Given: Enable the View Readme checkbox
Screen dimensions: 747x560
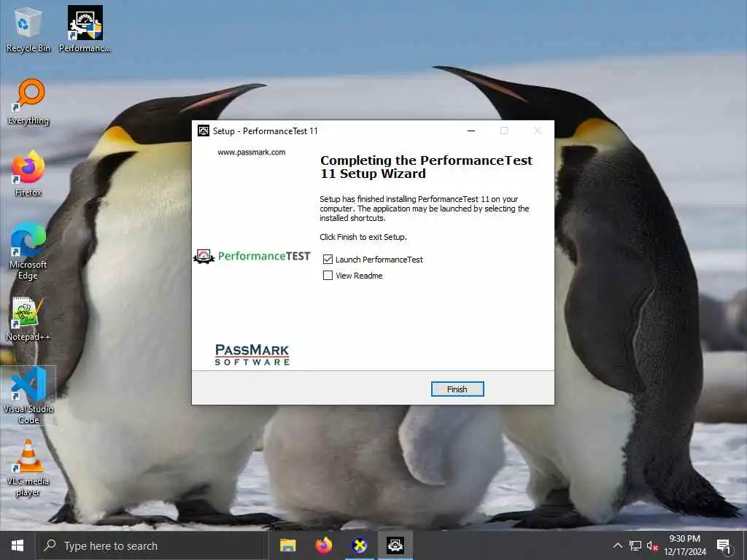Looking at the screenshot, I should (328, 275).
